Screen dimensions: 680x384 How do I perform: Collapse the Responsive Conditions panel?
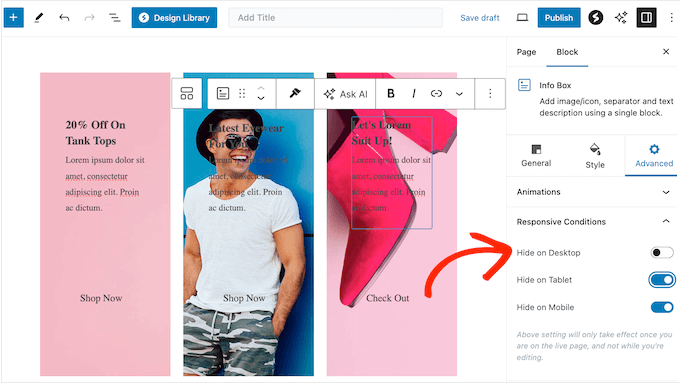[x=666, y=221]
